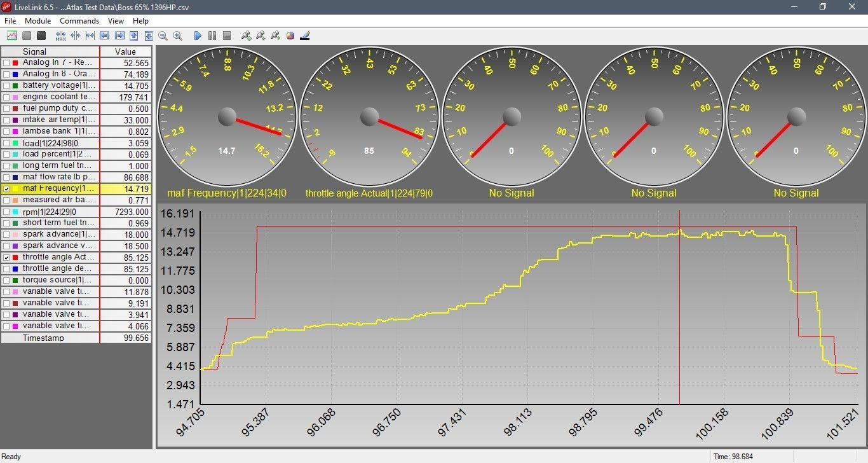Enable the intake air temp checkbox
The image size is (868, 463).
[x=6, y=120]
